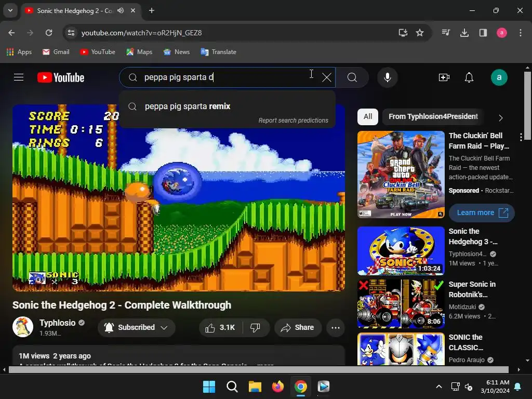
Task: Reload the current page
Action: (49, 33)
